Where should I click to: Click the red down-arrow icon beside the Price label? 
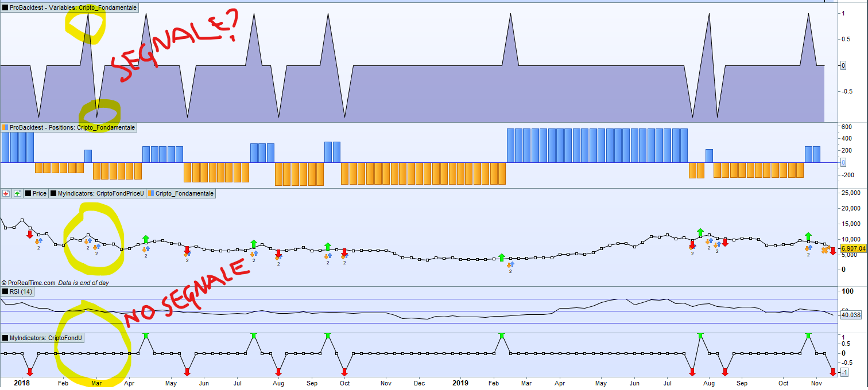tap(6, 194)
